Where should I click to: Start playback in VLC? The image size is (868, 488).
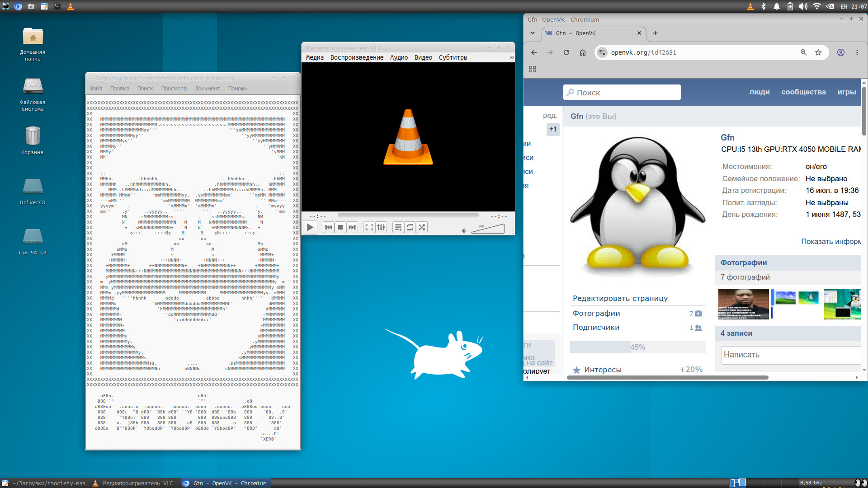310,227
